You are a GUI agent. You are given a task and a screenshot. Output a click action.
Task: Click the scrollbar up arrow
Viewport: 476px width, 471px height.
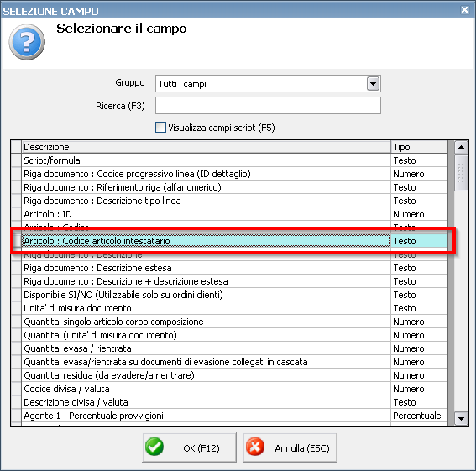click(461, 147)
